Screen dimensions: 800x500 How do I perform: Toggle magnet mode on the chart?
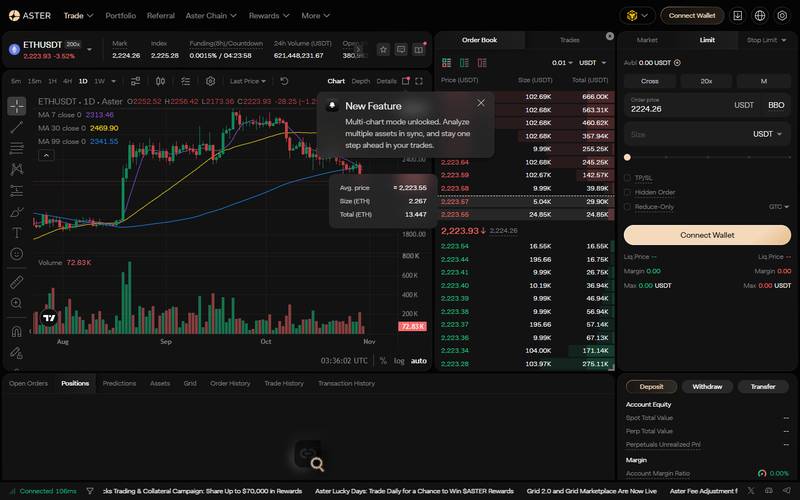coord(17,331)
